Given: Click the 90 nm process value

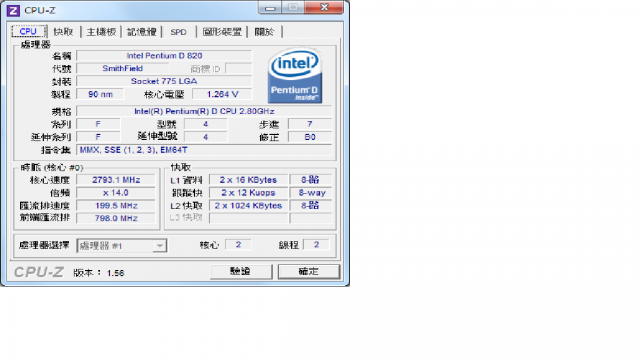Looking at the screenshot, I should click(100, 94).
